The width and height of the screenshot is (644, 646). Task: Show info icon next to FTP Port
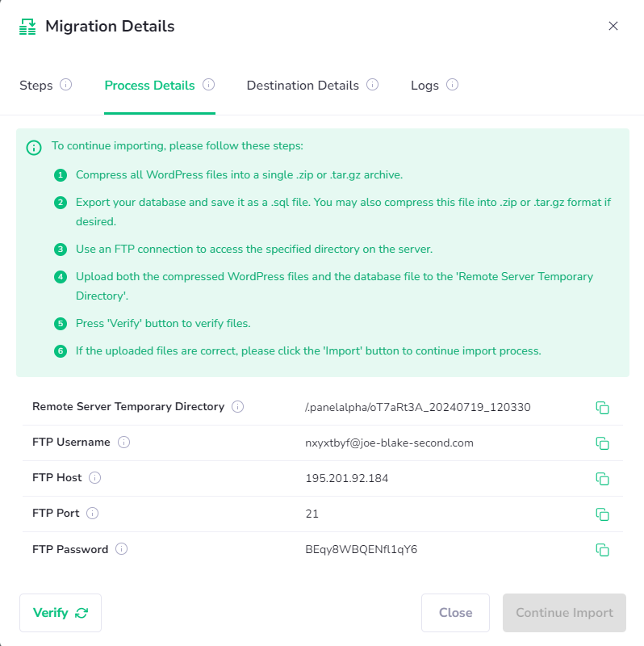coord(92,513)
